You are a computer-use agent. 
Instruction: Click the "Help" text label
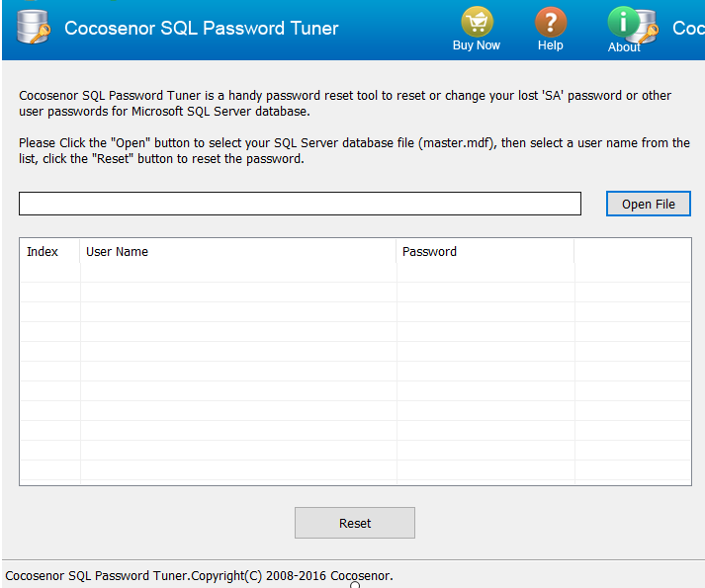coord(551,45)
